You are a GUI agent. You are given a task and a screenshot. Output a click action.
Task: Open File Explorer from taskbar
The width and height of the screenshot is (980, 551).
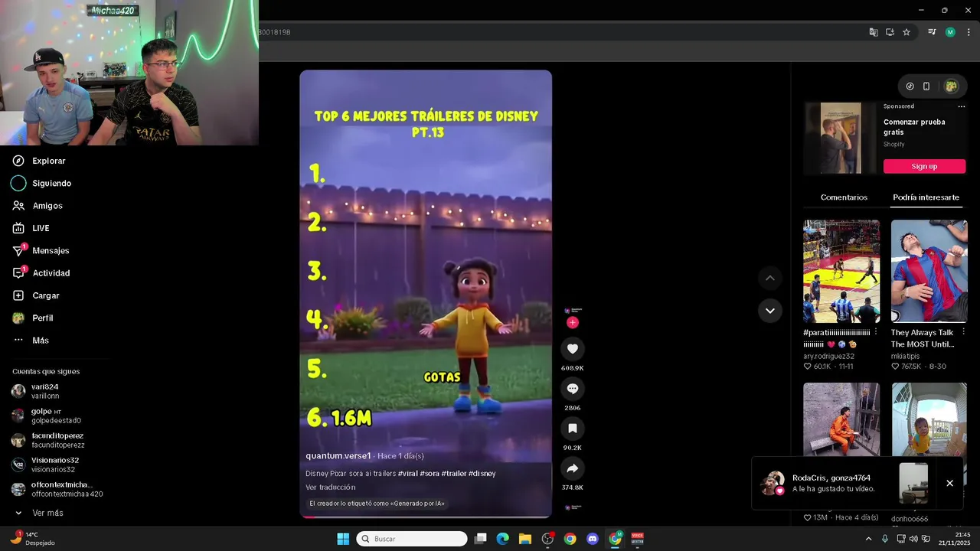click(x=525, y=539)
